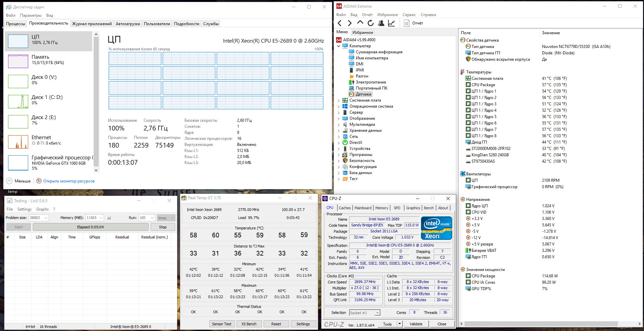
Task: Expand the Сервер tree node
Action: 338,112
